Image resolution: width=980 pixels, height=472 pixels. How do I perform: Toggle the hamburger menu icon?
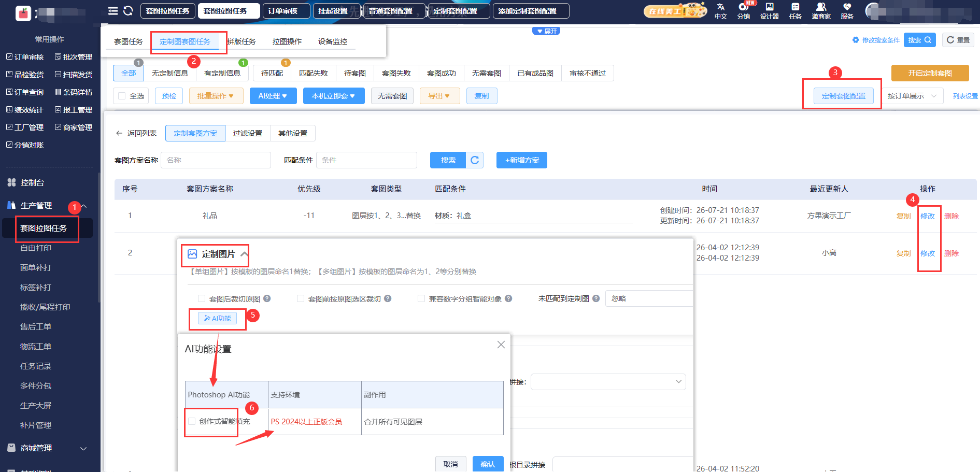pos(112,11)
